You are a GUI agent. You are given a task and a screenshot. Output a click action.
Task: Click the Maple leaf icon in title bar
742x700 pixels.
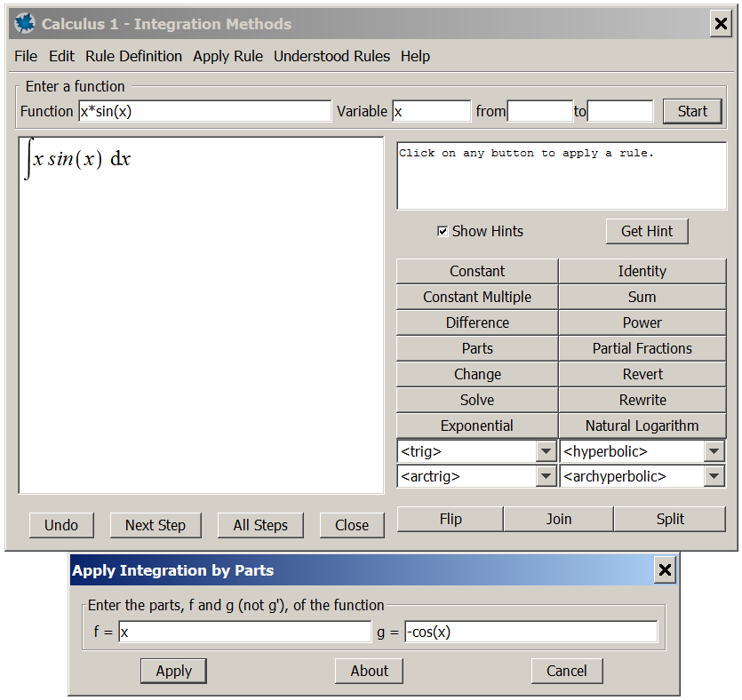[25, 24]
